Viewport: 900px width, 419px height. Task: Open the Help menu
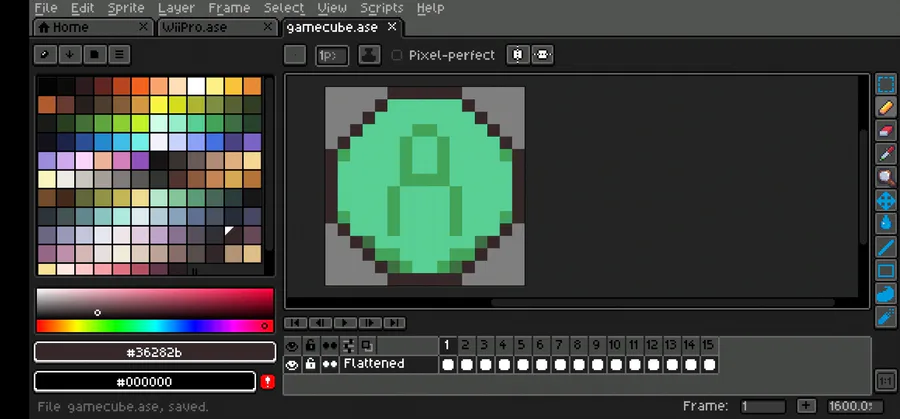point(430,8)
